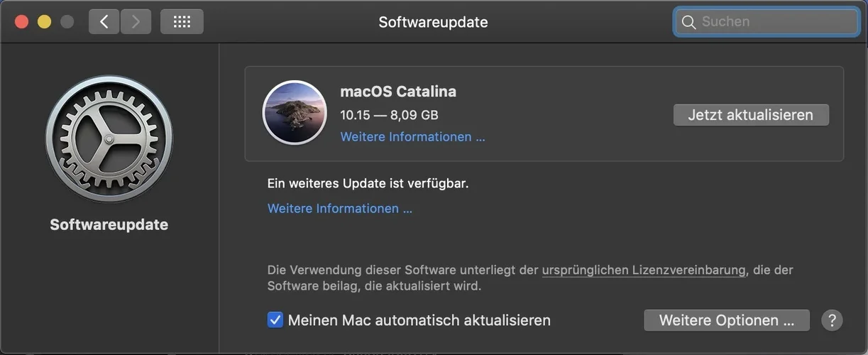Open help with the question mark button
Screen dimensions: 868x355
(x=832, y=320)
